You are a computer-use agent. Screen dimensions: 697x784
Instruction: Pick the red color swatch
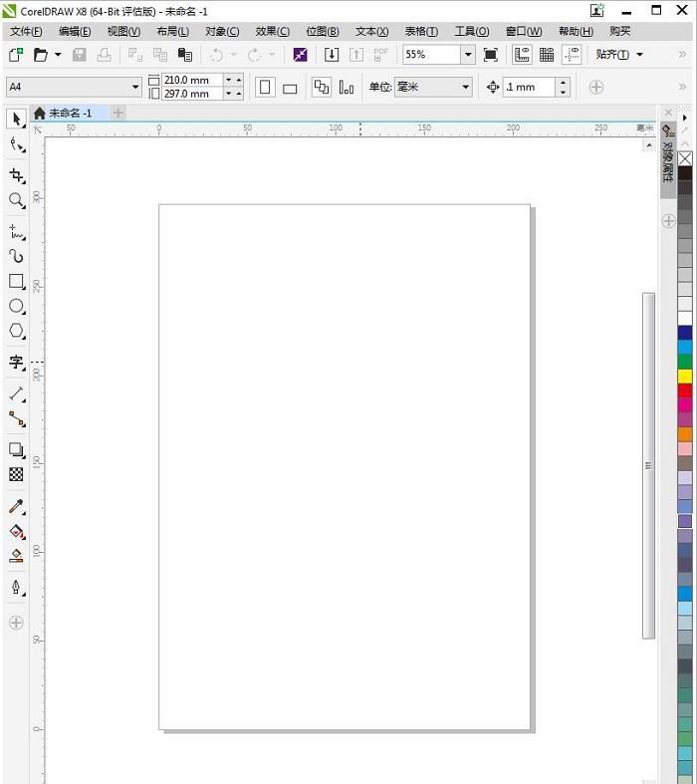(x=685, y=391)
